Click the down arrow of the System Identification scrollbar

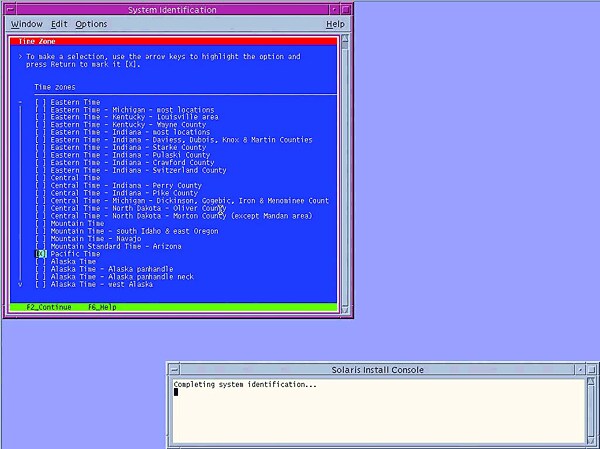pyautogui.click(x=346, y=311)
